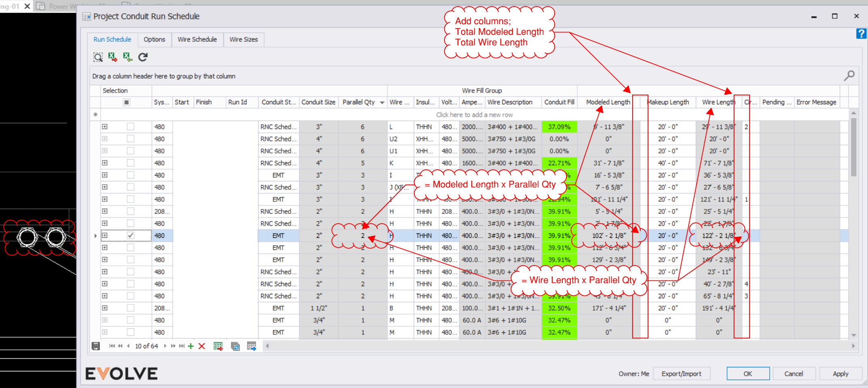
Task: Select the magnifier zoom tool in toolbar
Action: pos(98,57)
